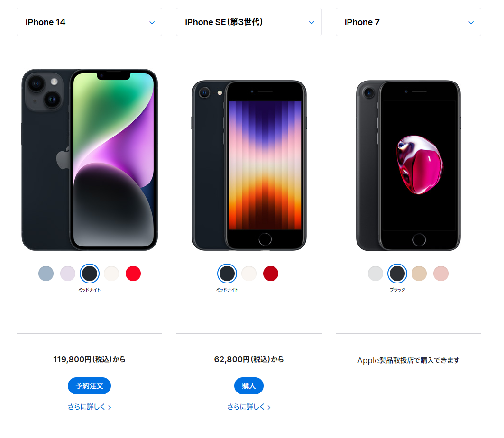
Task: Expand the iPhone SE (第3世代) model selector
Action: point(249,22)
